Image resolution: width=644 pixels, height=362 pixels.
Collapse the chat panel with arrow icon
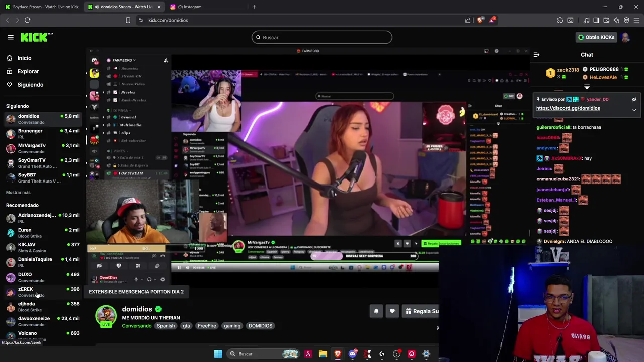(x=536, y=55)
